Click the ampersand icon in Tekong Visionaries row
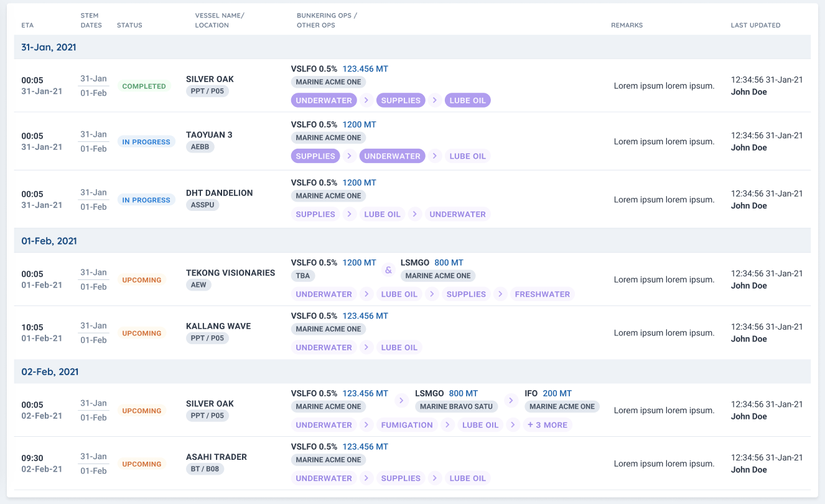 (388, 270)
